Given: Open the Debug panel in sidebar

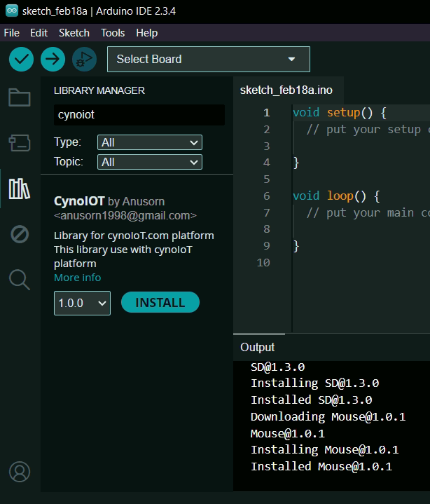Looking at the screenshot, I should (x=20, y=234).
